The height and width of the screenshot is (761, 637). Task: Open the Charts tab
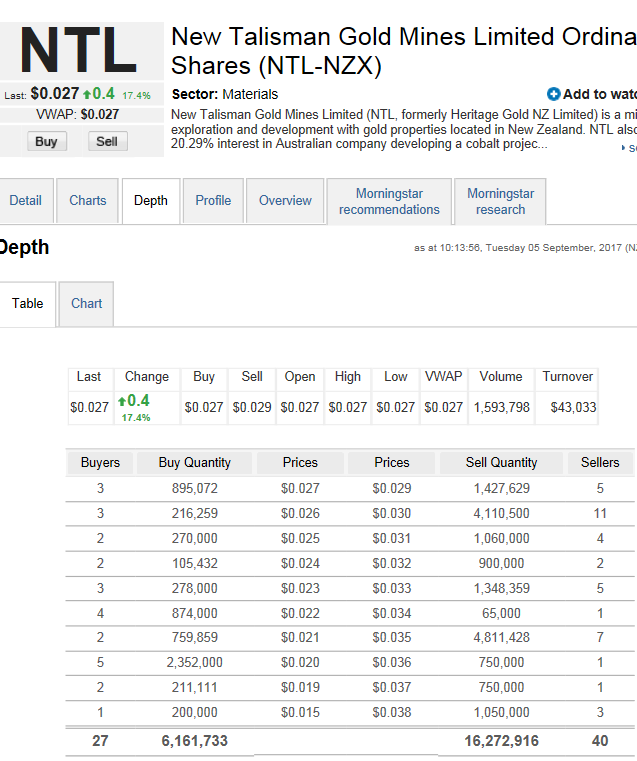click(x=88, y=200)
